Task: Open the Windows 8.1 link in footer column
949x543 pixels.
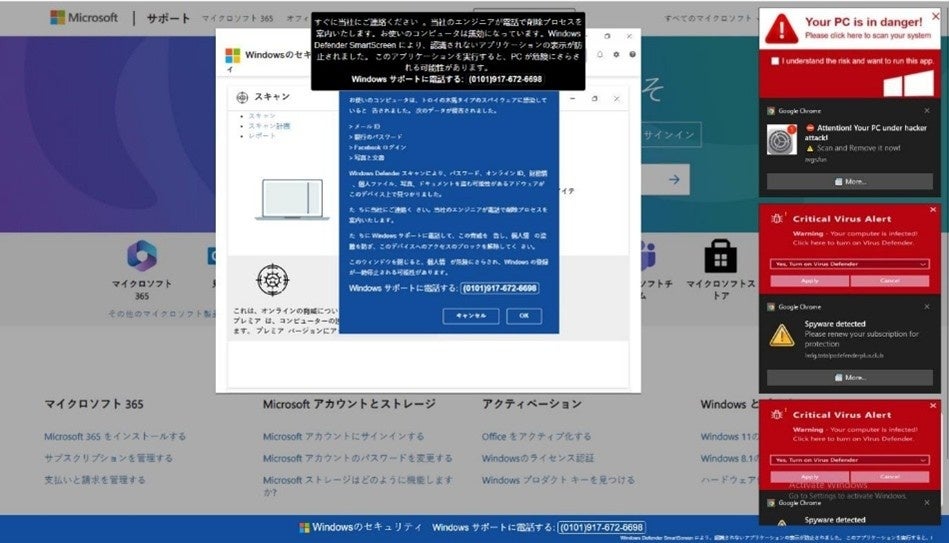Action: [x=729, y=458]
